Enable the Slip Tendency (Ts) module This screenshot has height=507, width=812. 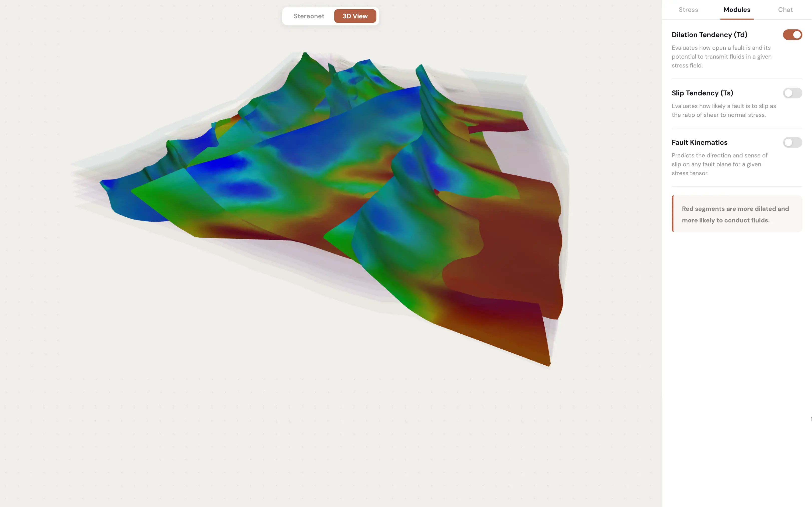[792, 93]
